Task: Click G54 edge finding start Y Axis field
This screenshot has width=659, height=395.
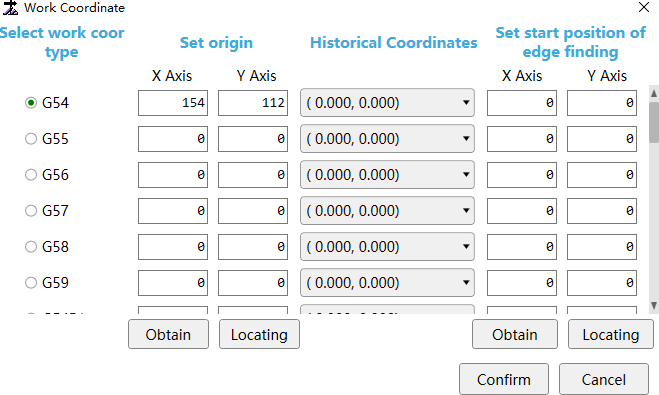Action: click(x=602, y=103)
